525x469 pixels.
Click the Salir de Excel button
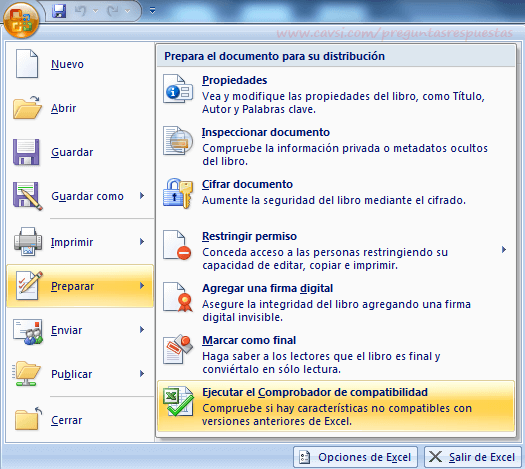pyautogui.click(x=473, y=457)
